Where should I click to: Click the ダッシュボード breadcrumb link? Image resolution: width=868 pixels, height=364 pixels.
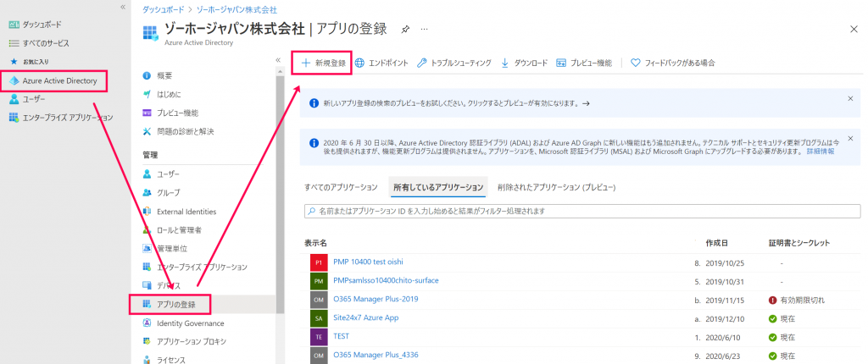[162, 10]
